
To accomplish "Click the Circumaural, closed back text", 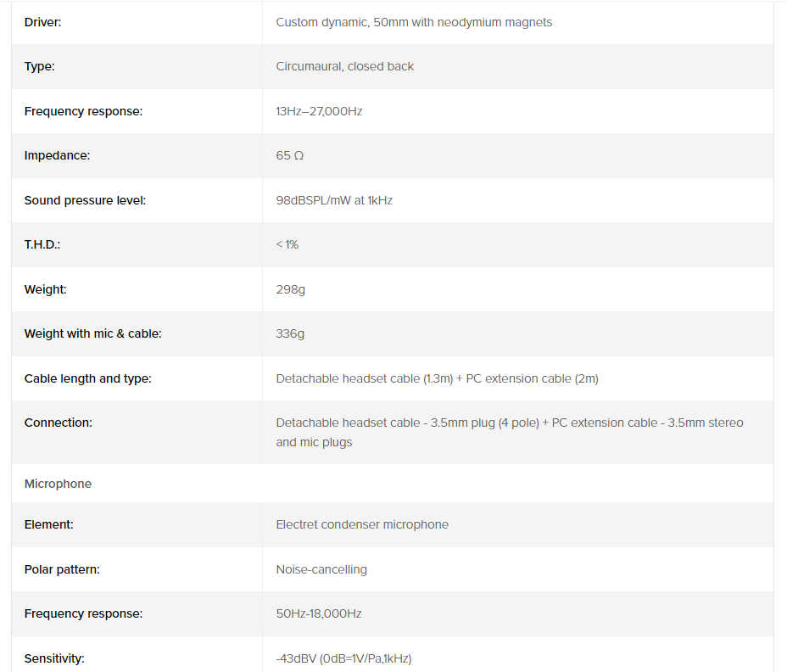I will pos(344,66).
